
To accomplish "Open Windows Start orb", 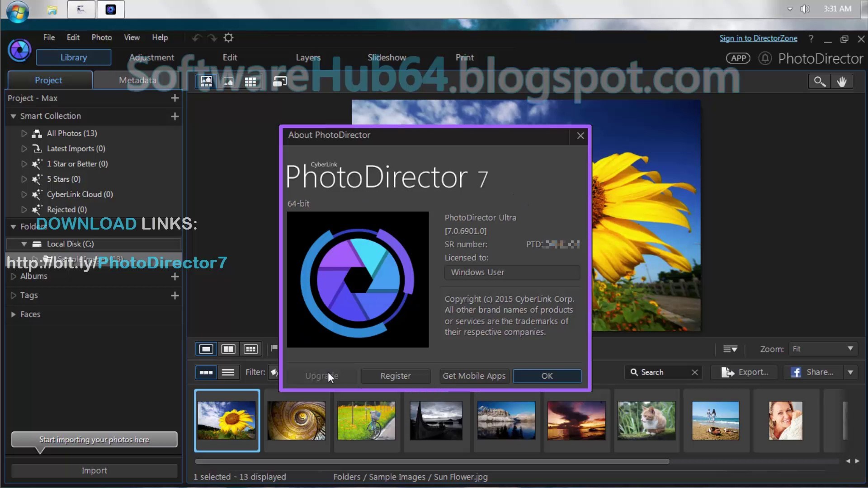I will [18, 11].
